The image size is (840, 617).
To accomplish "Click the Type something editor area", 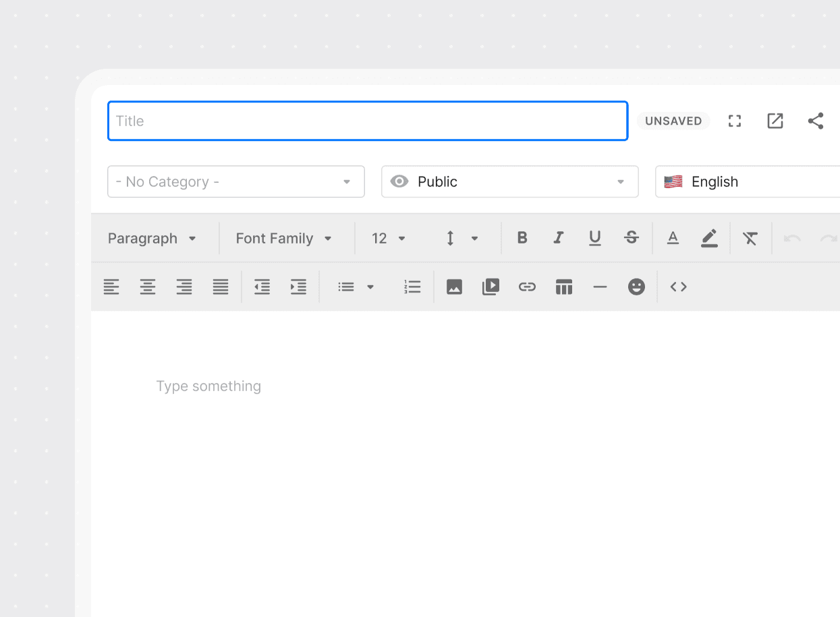I will coord(208,386).
